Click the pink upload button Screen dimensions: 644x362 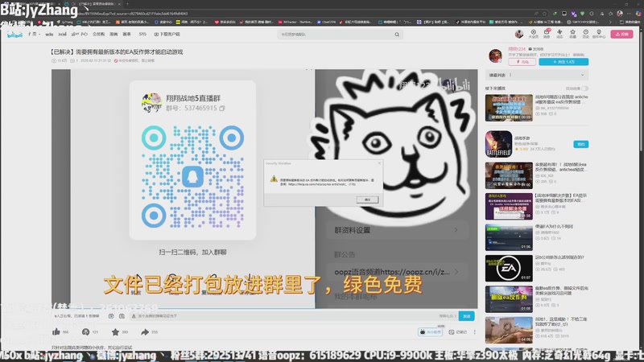click(621, 34)
